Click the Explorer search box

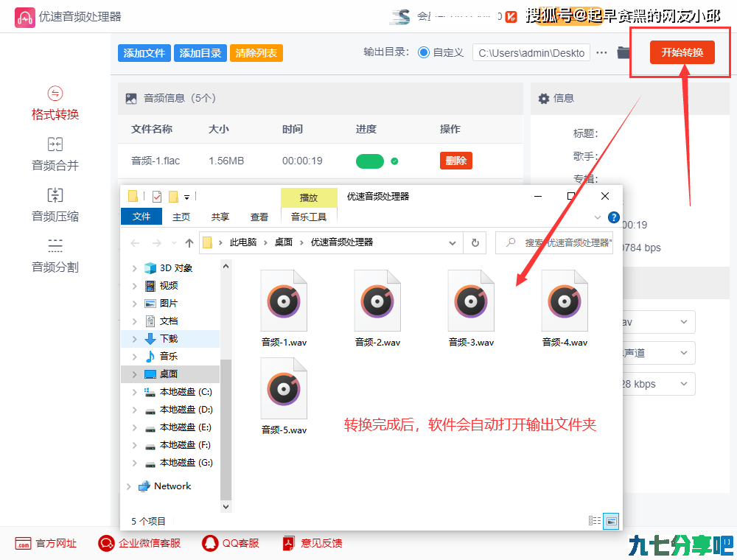click(554, 242)
